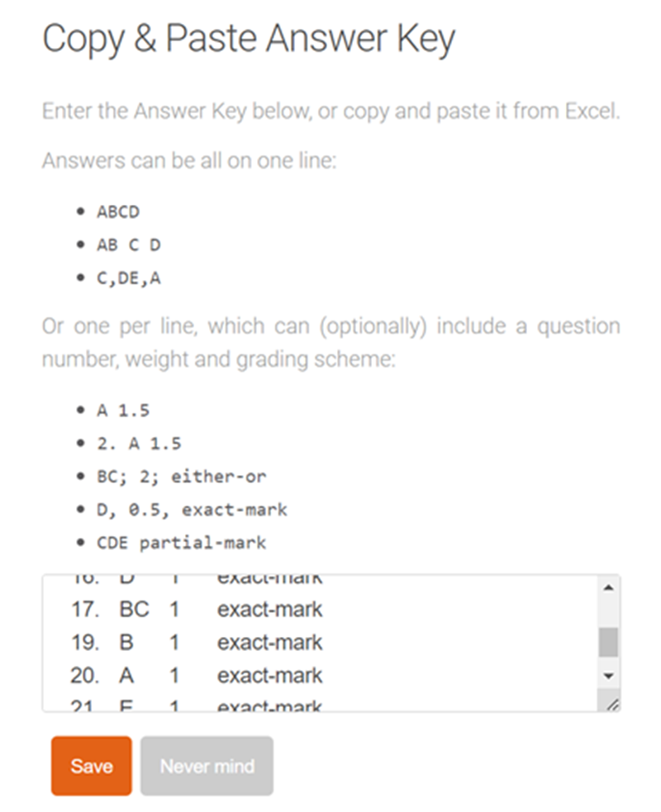Click exact-mark text on row 17
The height and width of the screenshot is (812, 661).
coord(269,610)
